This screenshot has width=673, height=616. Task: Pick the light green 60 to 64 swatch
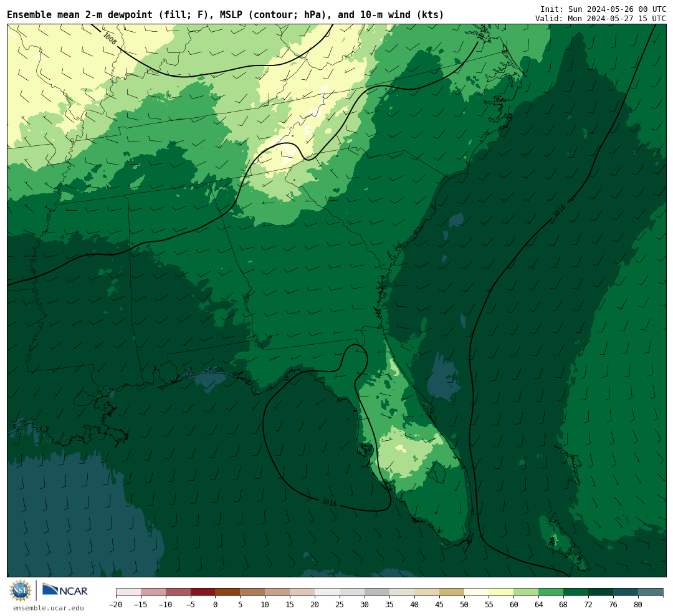click(x=526, y=592)
